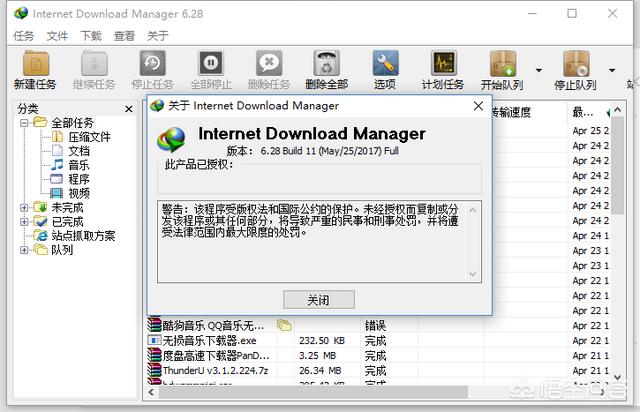
Task: Click the 最... date column header
Action: (583, 112)
